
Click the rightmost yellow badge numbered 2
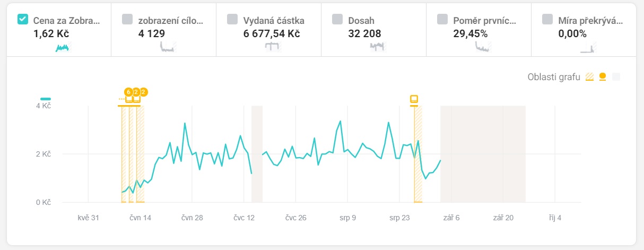[x=143, y=92]
